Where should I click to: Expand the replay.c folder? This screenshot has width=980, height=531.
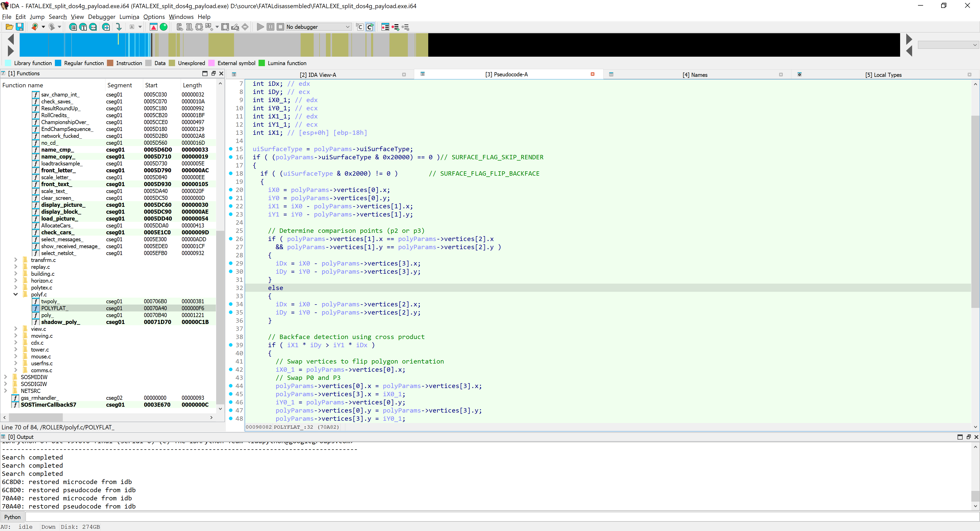pos(16,267)
